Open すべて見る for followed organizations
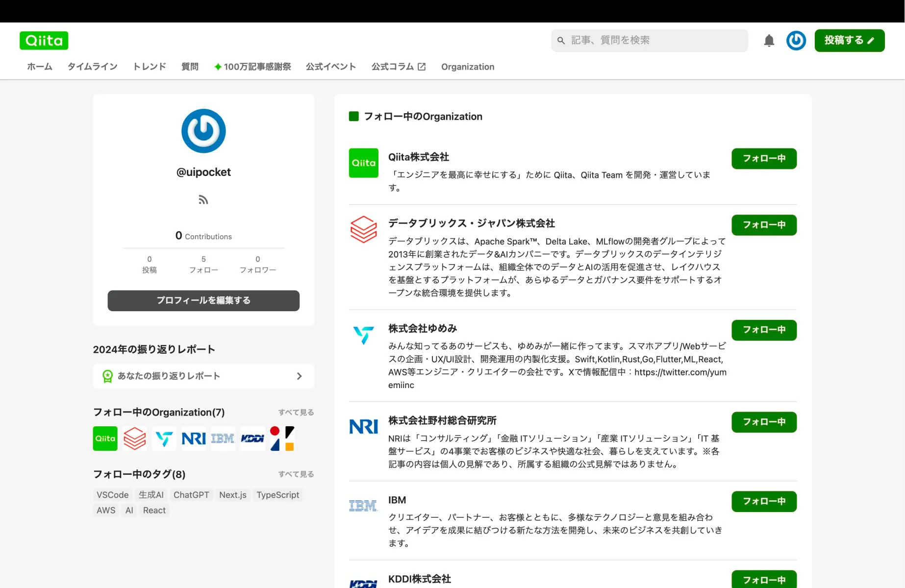The height and width of the screenshot is (588, 905). (296, 412)
